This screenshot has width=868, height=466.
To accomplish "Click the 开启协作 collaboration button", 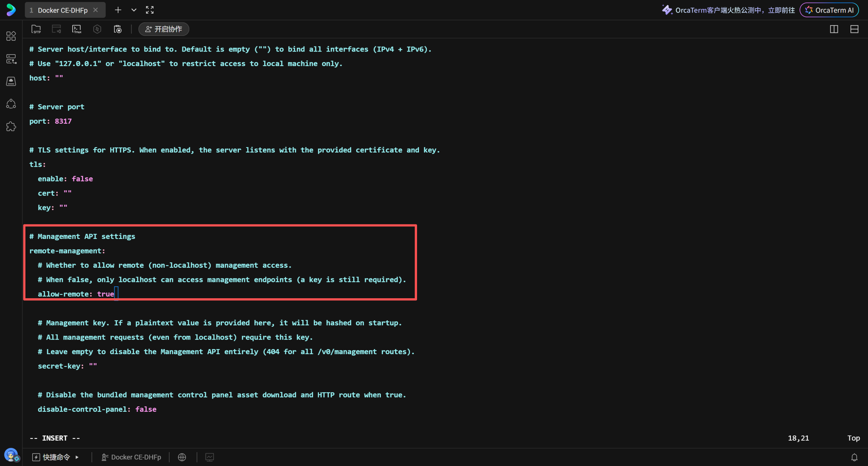I will click(x=164, y=29).
